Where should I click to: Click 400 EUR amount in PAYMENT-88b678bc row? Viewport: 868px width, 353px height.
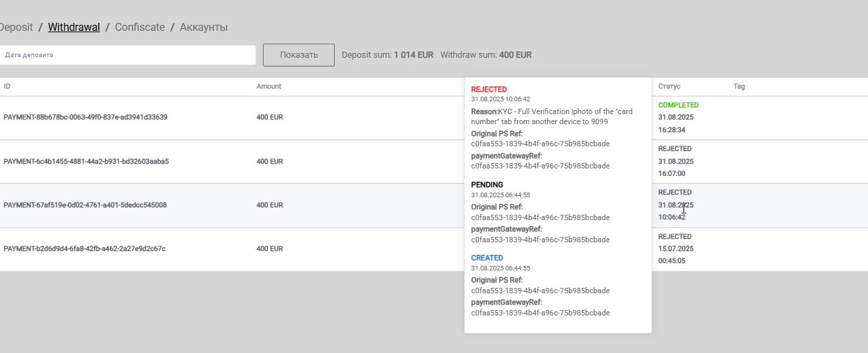[x=270, y=117]
